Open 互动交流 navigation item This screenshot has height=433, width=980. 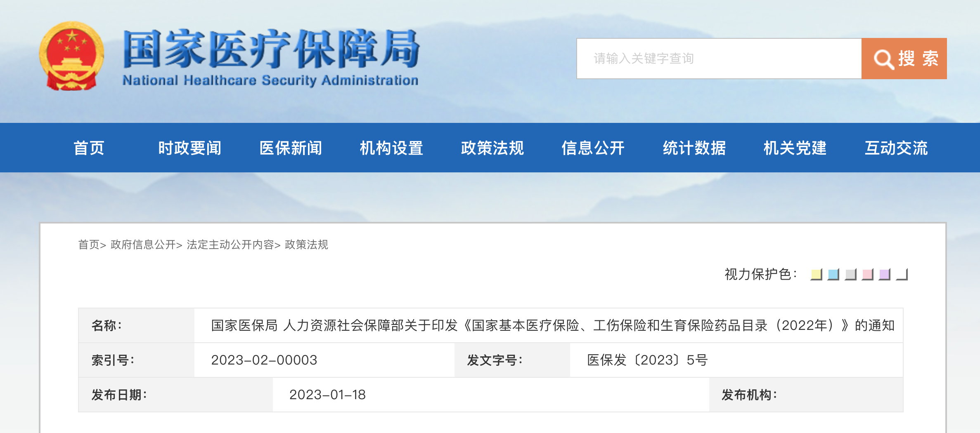[896, 148]
